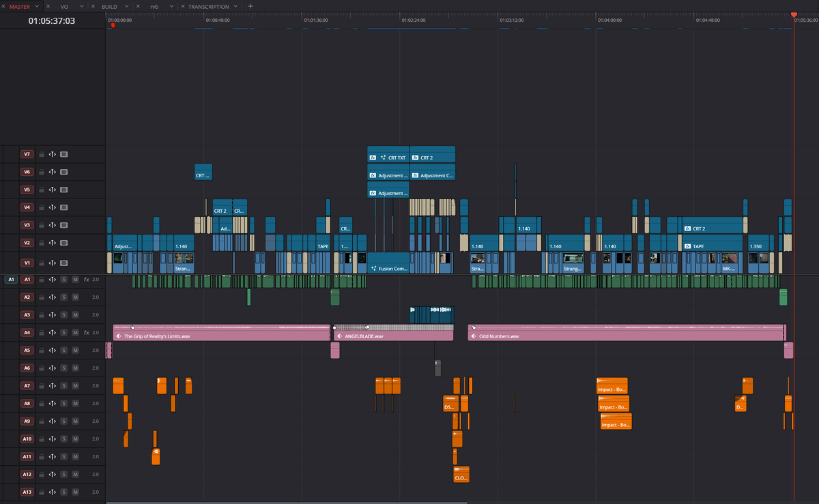This screenshot has height=504, width=819.
Task: Lock the A1 audio track
Action: (41, 280)
